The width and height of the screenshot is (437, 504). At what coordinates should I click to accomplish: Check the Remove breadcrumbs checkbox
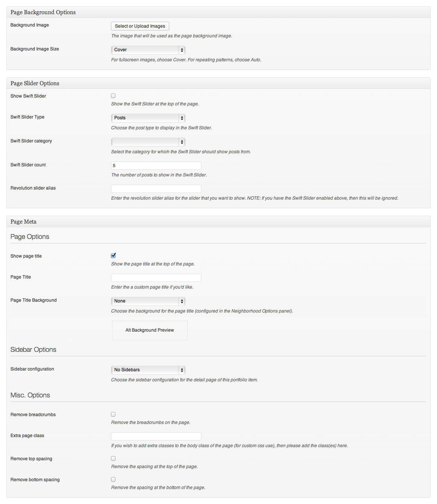click(x=113, y=414)
